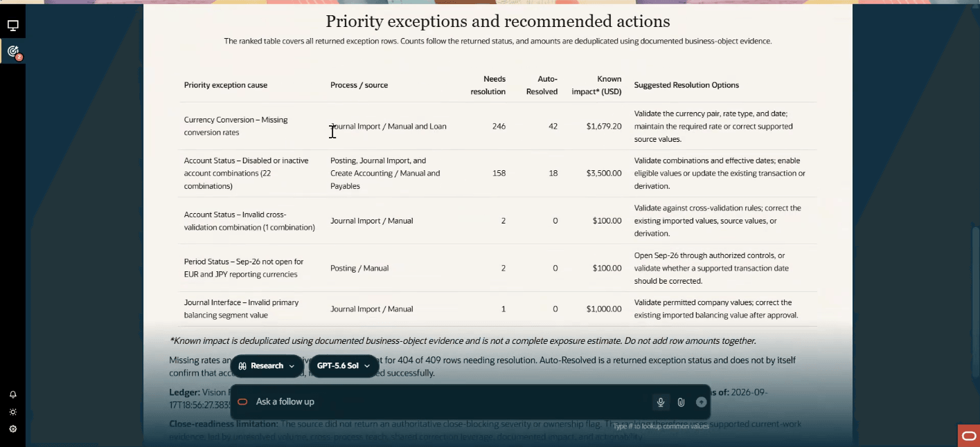The height and width of the screenshot is (447, 980).
Task: Open the target icon with notification badge
Action: tap(12, 51)
